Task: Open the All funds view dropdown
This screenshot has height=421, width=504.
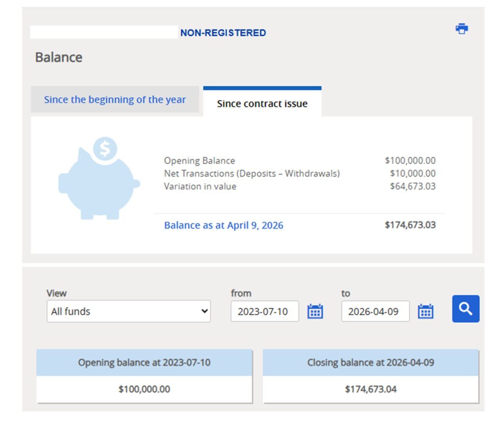Action: tap(129, 311)
